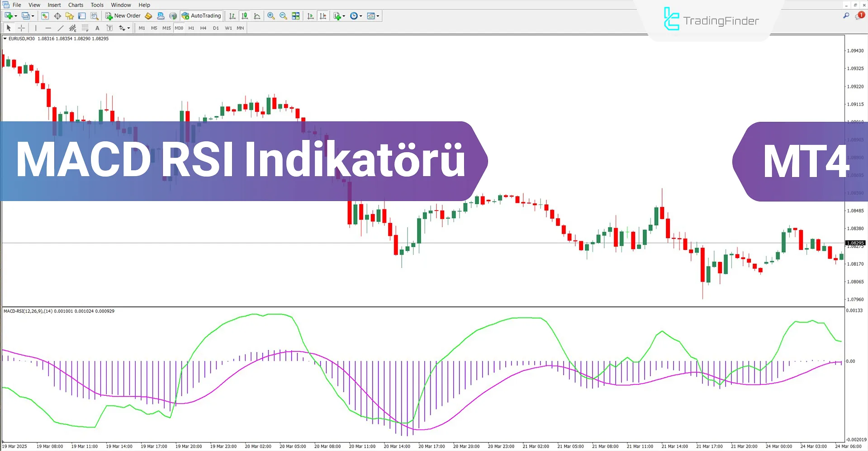Select the Crosshair tool
The width and height of the screenshot is (868, 451).
pos(21,28)
